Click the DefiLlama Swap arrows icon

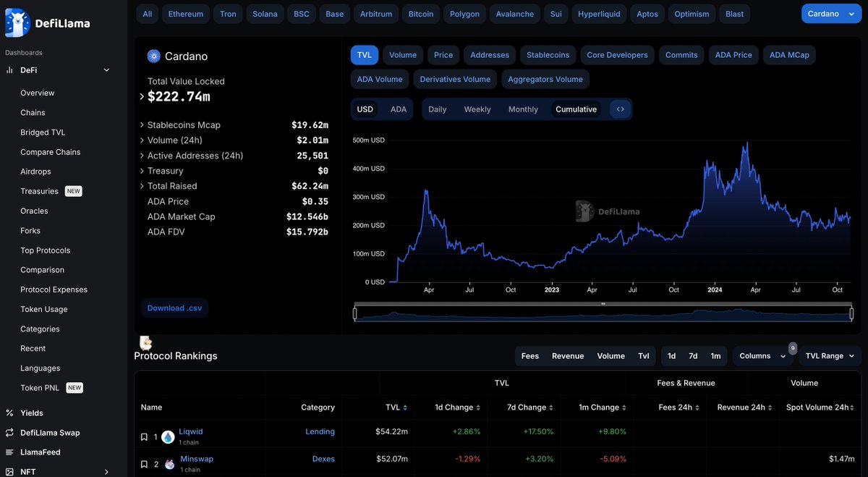(9, 433)
